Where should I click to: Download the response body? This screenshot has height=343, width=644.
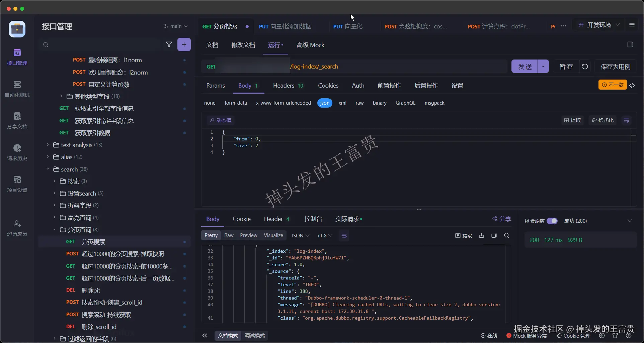pyautogui.click(x=481, y=235)
